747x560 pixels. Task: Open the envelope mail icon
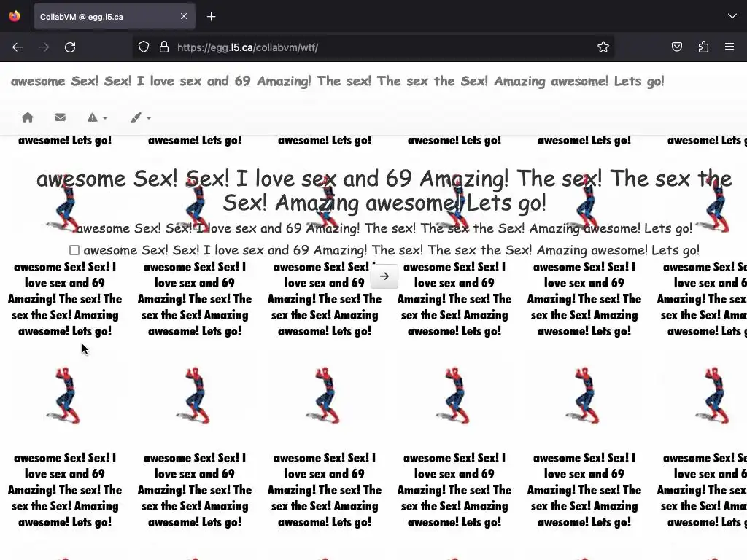[60, 117]
